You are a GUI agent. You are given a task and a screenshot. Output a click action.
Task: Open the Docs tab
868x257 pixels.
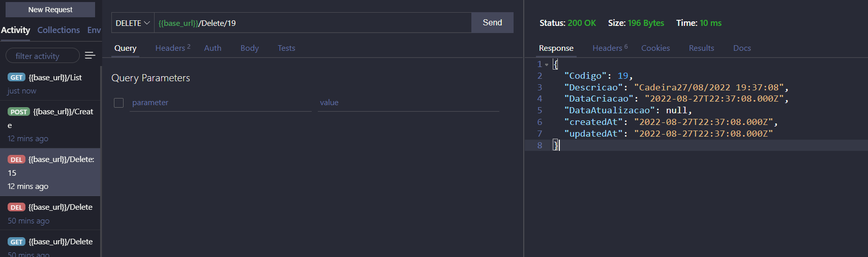pos(742,48)
